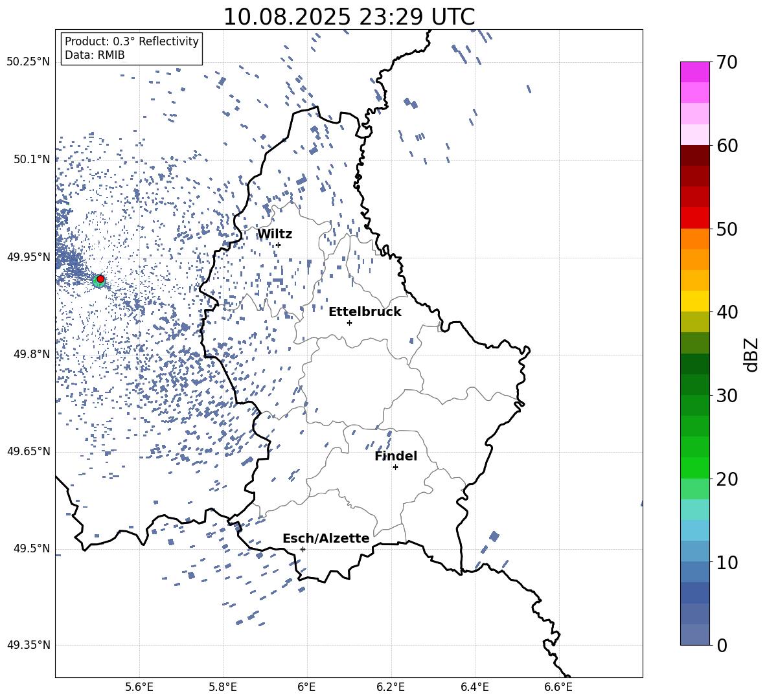Click the 'Product: 0.3° Reflectivity' text
The image size is (767, 700).
point(132,41)
